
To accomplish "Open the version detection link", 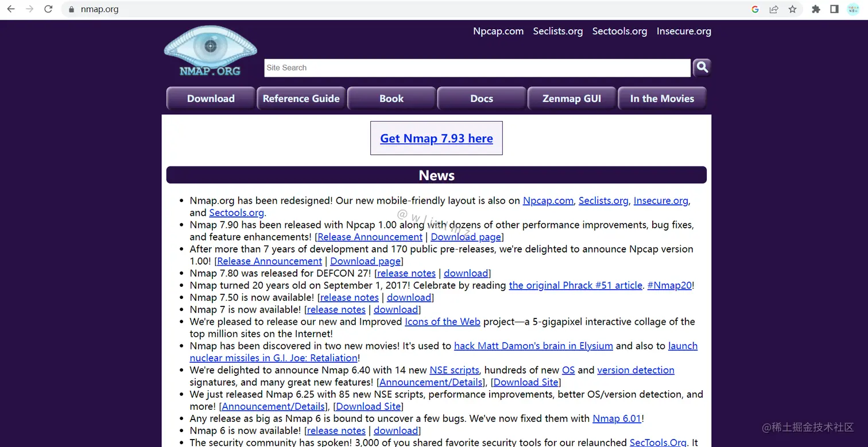I will [x=635, y=370].
